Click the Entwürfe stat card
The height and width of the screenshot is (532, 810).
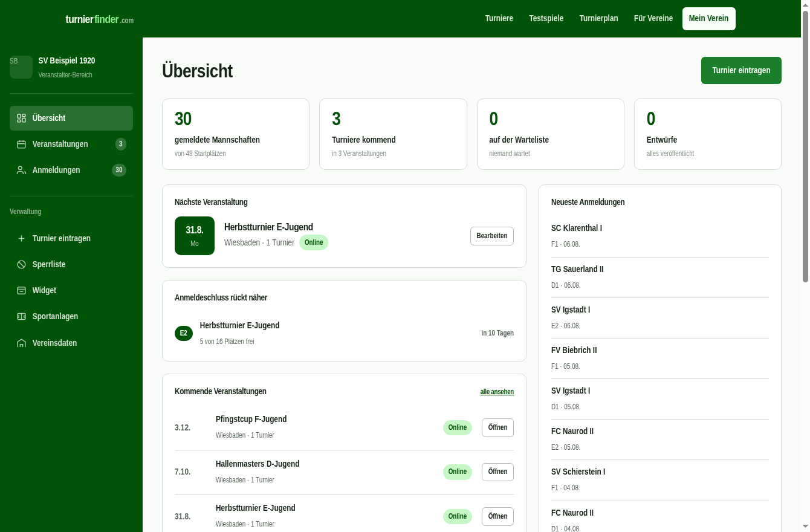[708, 134]
